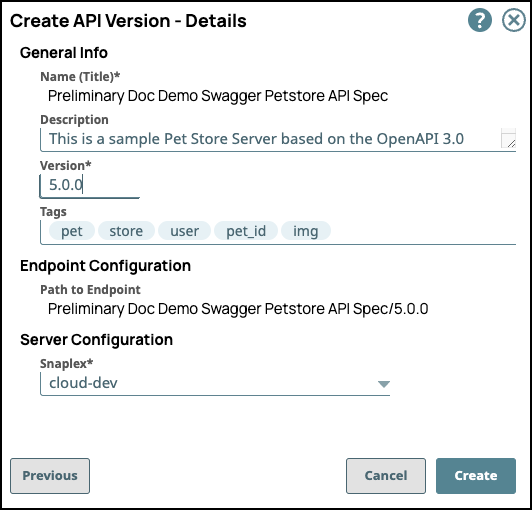
Task: Click the Tags field label
Action: coord(53,212)
